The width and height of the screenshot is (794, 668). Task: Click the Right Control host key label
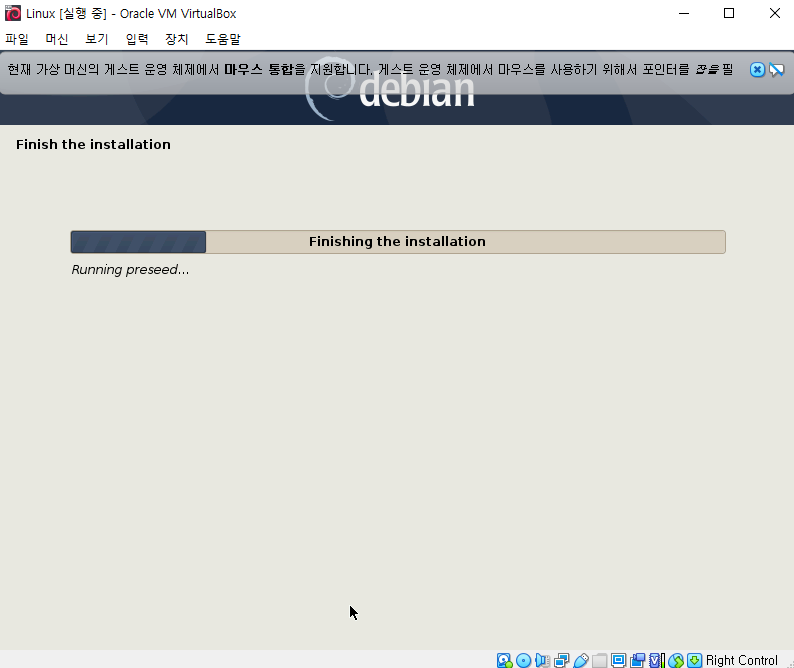pos(741,660)
